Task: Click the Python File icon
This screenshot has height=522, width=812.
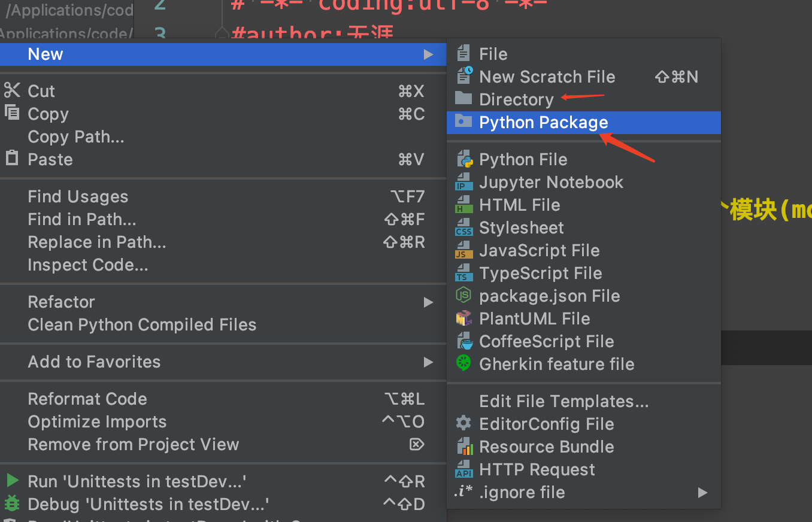Action: [x=464, y=160]
